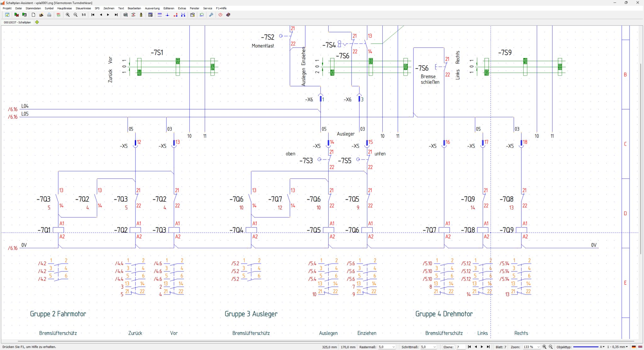Viewport: 644px width, 350px height.
Task: Click the green plus next to the Schaltplan tab
Action: (x=37, y=22)
